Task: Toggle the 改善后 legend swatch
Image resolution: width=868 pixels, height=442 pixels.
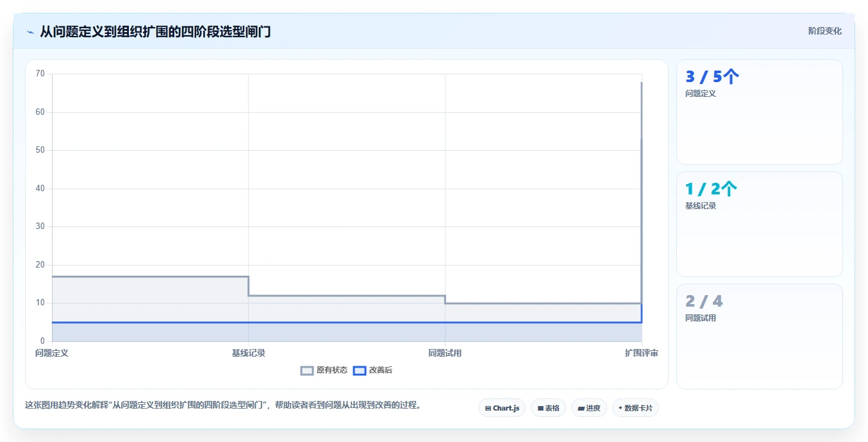Action: click(x=360, y=370)
